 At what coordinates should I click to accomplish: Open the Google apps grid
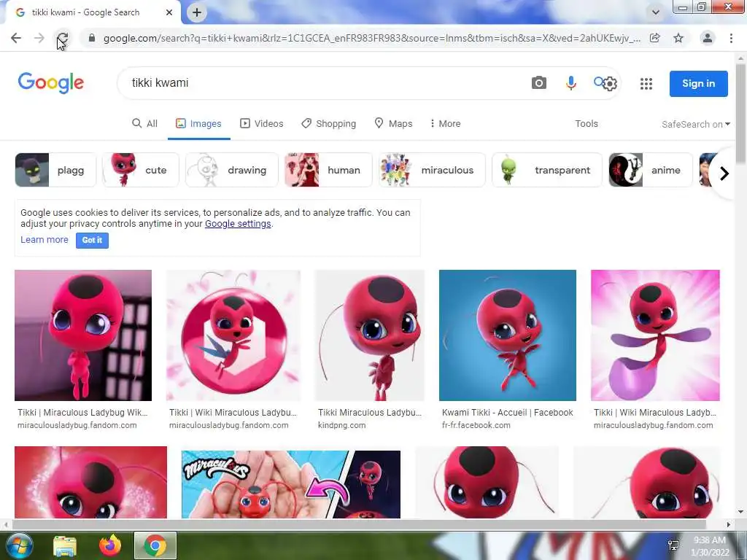(646, 84)
